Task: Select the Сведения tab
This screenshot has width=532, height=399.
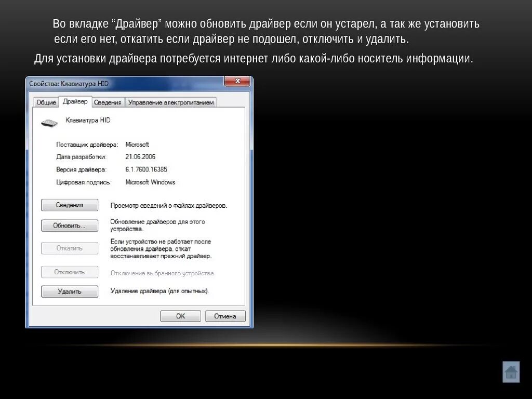Action: point(108,102)
